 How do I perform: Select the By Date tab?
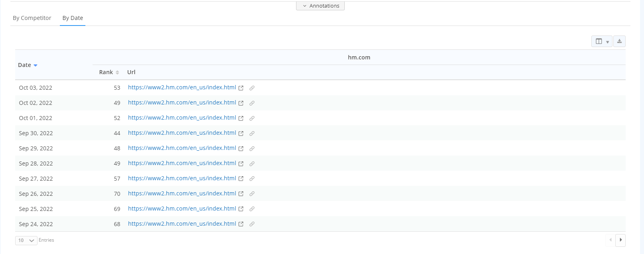73,18
